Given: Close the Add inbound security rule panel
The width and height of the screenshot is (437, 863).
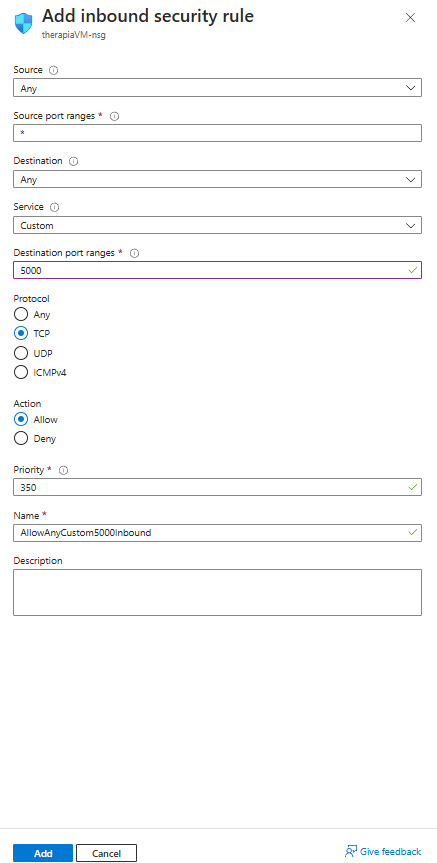Looking at the screenshot, I should 410,18.
